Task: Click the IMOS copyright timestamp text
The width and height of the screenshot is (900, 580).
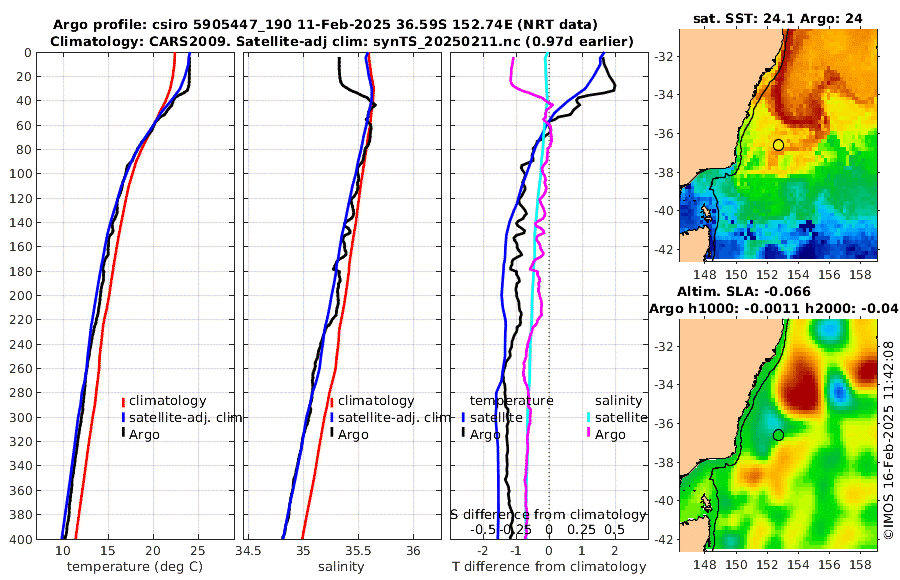Action: [x=889, y=440]
